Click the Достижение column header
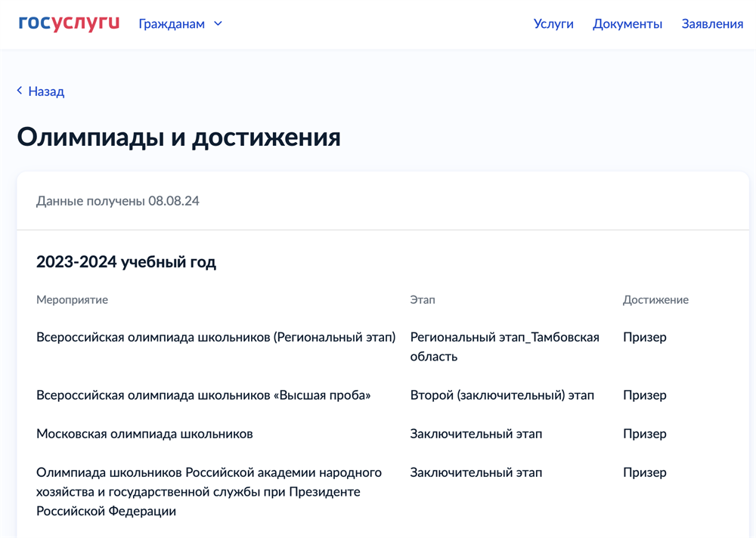This screenshot has height=538, width=756. coord(655,300)
